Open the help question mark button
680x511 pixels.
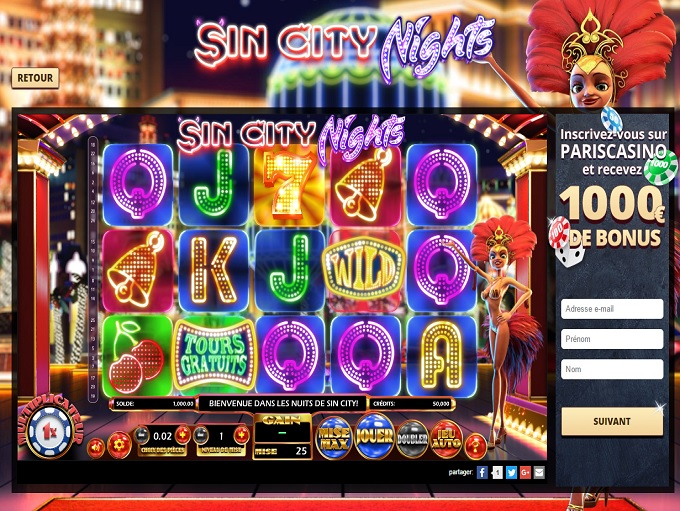pyautogui.click(x=475, y=446)
